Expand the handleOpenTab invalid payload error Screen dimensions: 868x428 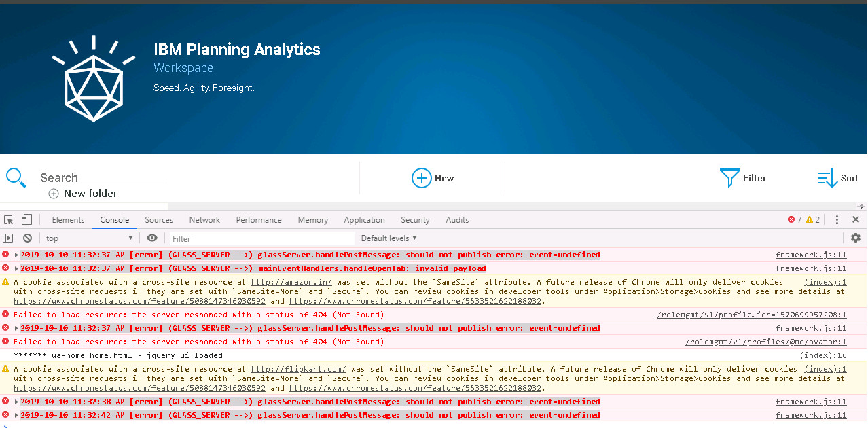16,268
